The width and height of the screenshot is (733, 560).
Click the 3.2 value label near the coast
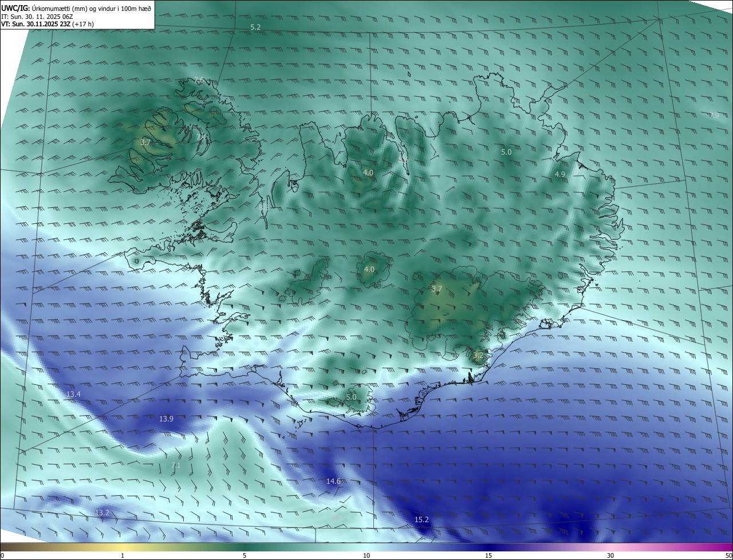478,355
